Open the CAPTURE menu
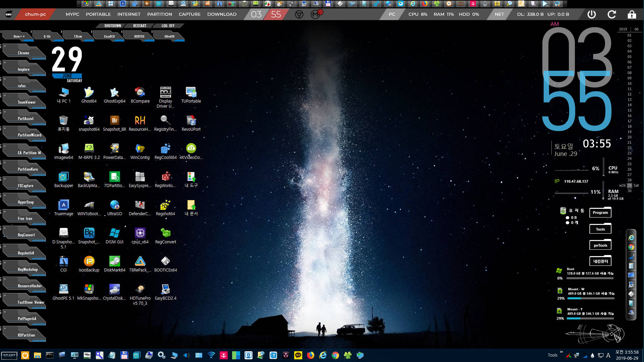The height and width of the screenshot is (362, 644). 190,14
